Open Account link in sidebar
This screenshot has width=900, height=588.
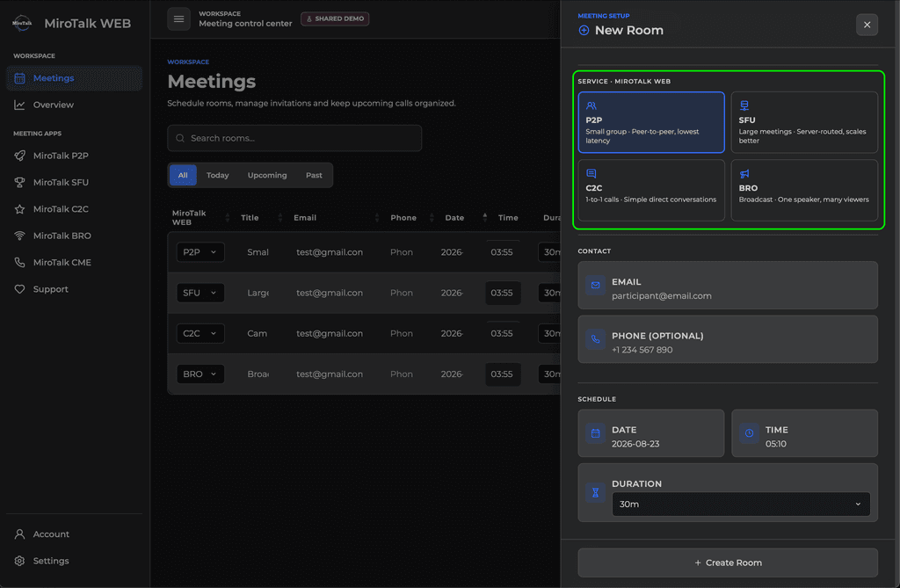click(x=74, y=534)
